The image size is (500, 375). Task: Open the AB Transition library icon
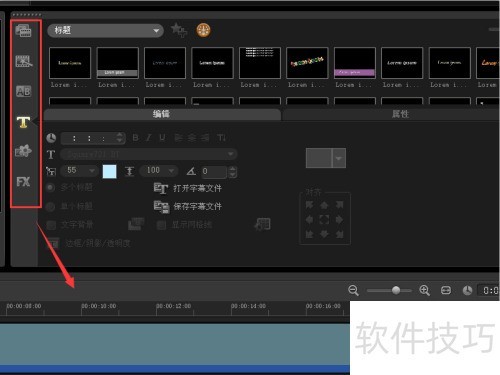pyautogui.click(x=24, y=91)
